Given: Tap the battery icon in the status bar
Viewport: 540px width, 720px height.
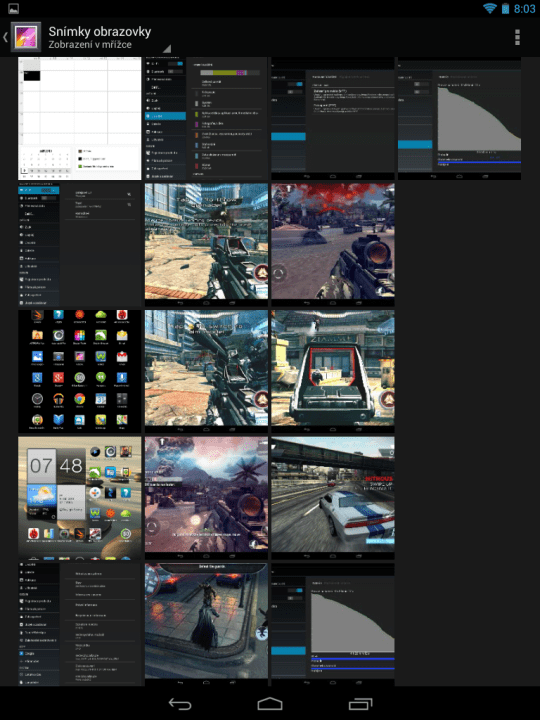Looking at the screenshot, I should pyautogui.click(x=505, y=8).
